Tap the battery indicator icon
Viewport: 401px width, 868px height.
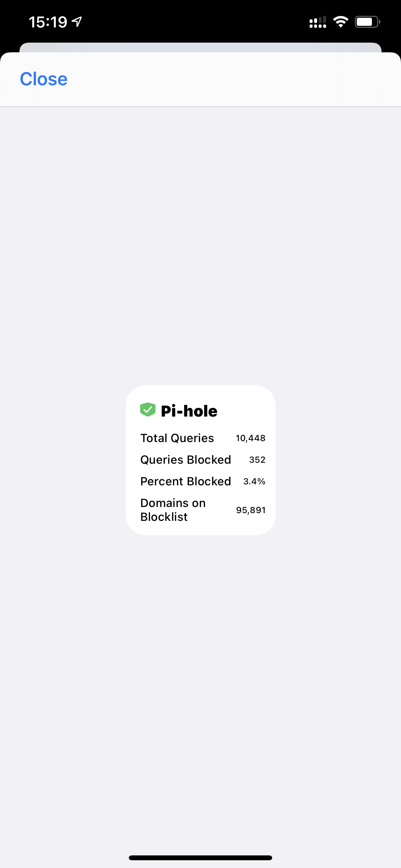pos(367,22)
